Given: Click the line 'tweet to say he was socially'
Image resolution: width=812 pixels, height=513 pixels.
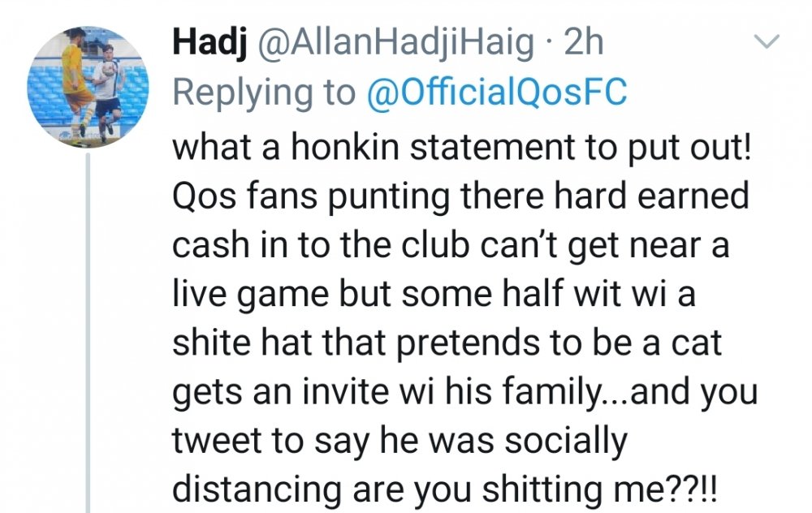Looking at the screenshot, I should pos(400,441).
